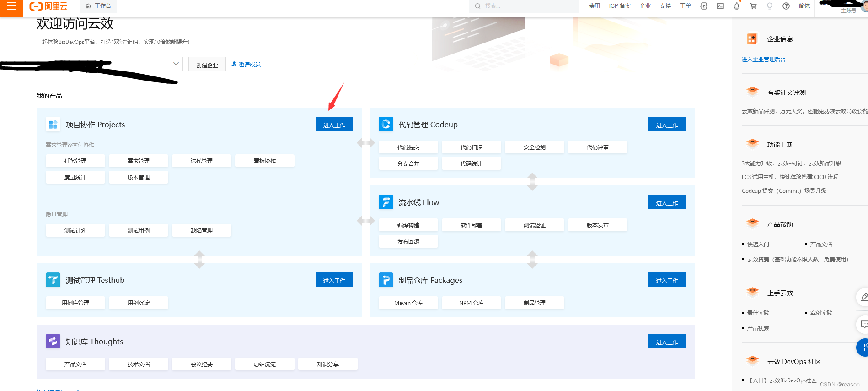
Task: Open 代码扫描 in Codeup
Action: point(472,147)
